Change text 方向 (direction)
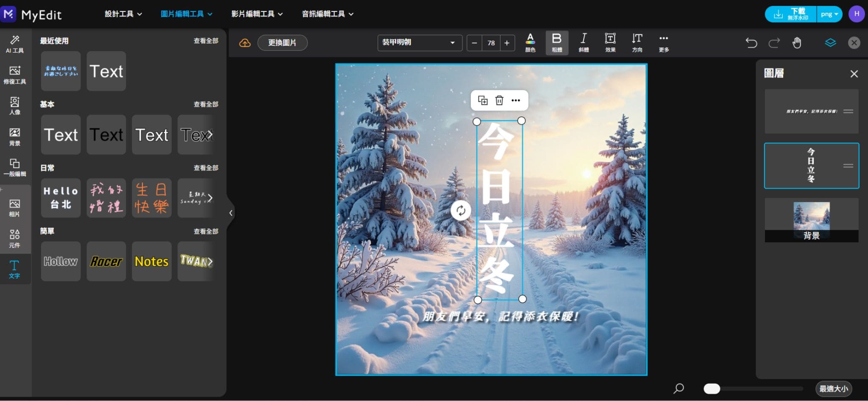This screenshot has height=401, width=868. (637, 42)
